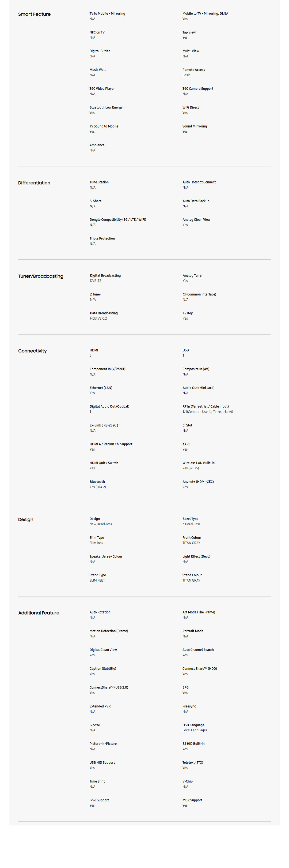
Task: Click the 'DVB-T2' digital broadcasting value
Action: click(x=96, y=281)
